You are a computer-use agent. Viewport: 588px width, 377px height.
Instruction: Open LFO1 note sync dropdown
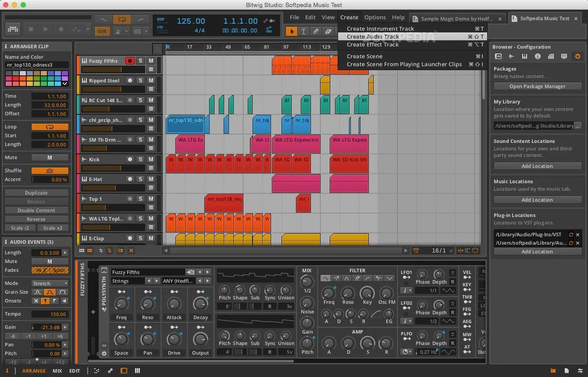point(407,291)
